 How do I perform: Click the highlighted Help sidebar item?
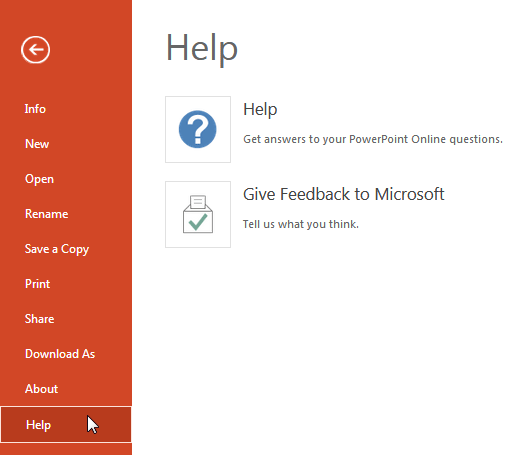[x=66, y=425]
